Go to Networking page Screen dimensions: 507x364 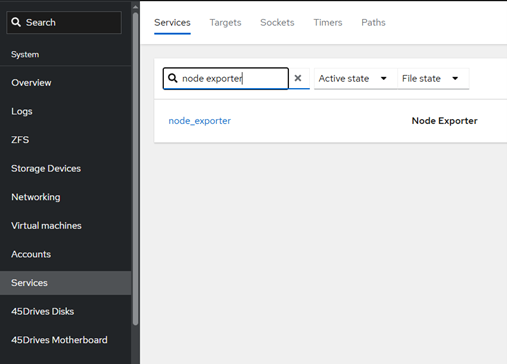[36, 197]
